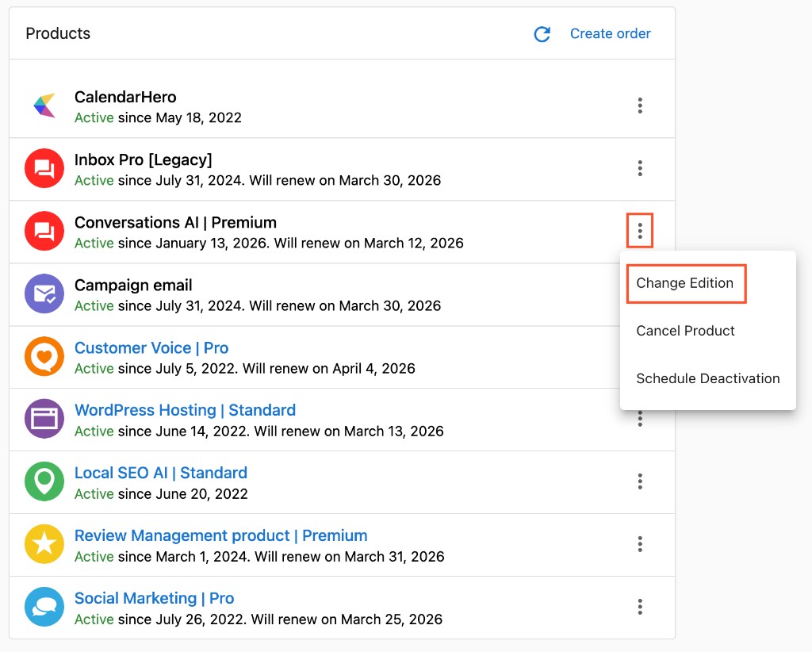Open the three-dot menu for Inbox Pro [Legacy]
This screenshot has width=812, height=652.
640,168
